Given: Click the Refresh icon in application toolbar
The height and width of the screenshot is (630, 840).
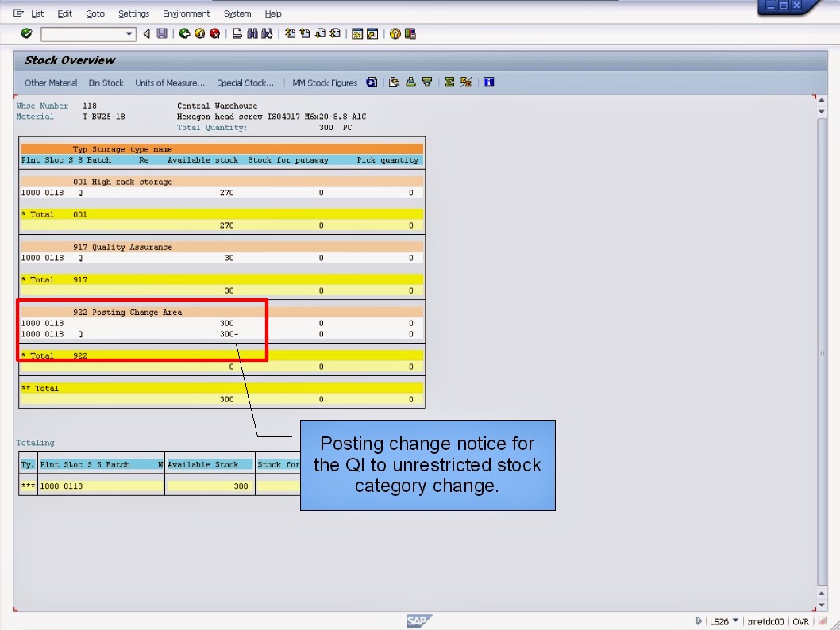Looking at the screenshot, I should pos(372,82).
